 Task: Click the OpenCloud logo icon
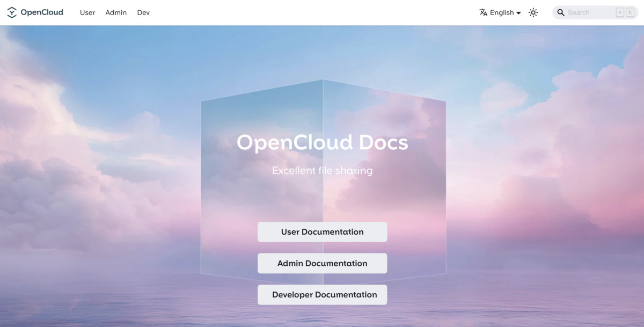tap(12, 12)
